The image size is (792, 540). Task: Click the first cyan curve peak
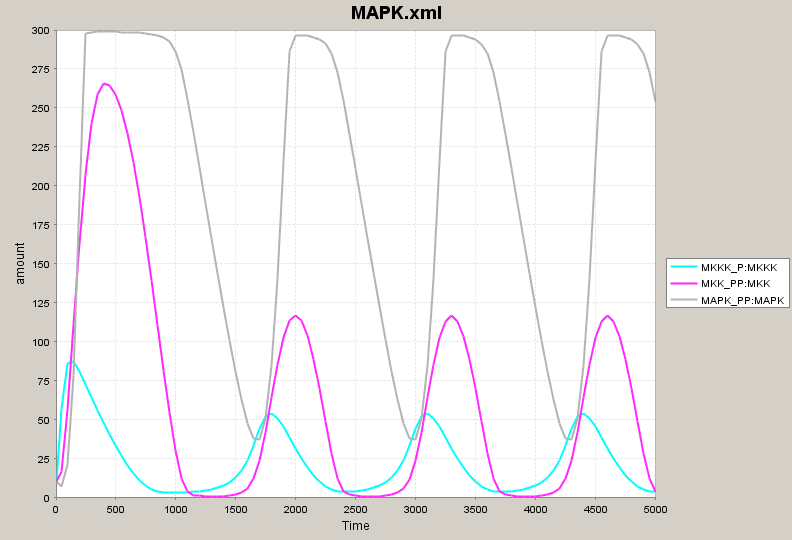click(70, 361)
